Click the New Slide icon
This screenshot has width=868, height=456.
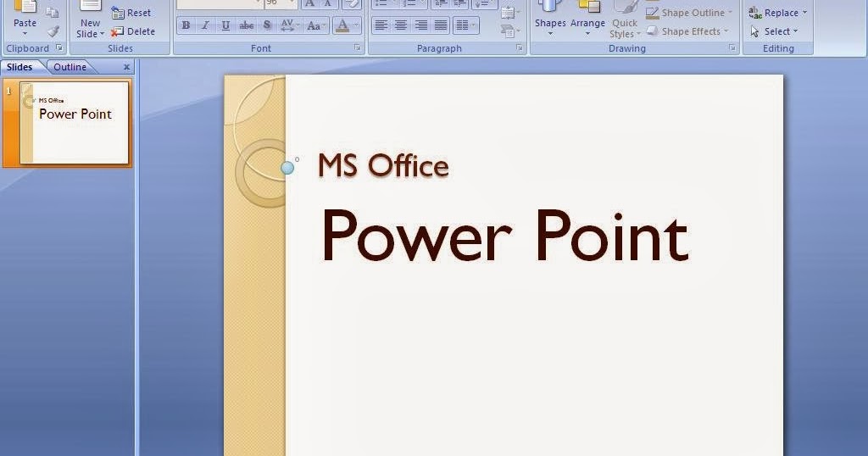90,6
